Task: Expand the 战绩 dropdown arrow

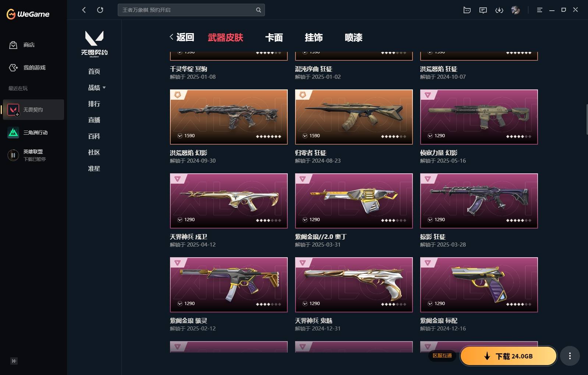Action: click(x=104, y=88)
